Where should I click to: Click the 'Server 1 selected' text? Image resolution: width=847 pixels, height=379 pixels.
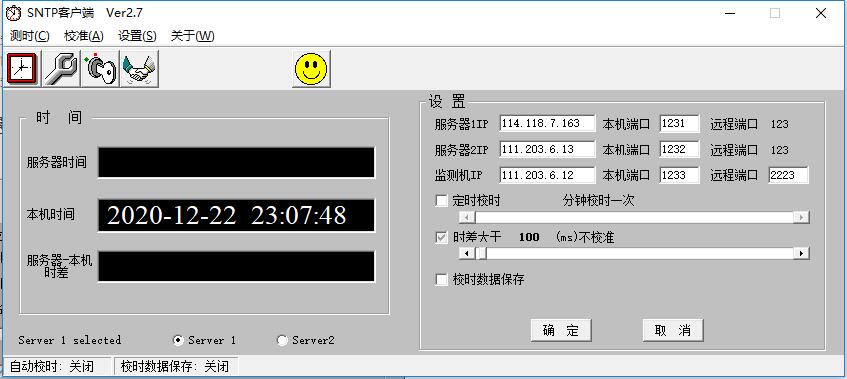point(70,340)
